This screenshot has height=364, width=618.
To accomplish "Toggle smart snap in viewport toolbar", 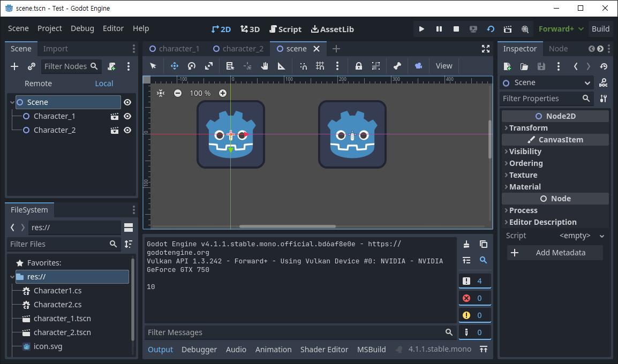I will pos(303,66).
